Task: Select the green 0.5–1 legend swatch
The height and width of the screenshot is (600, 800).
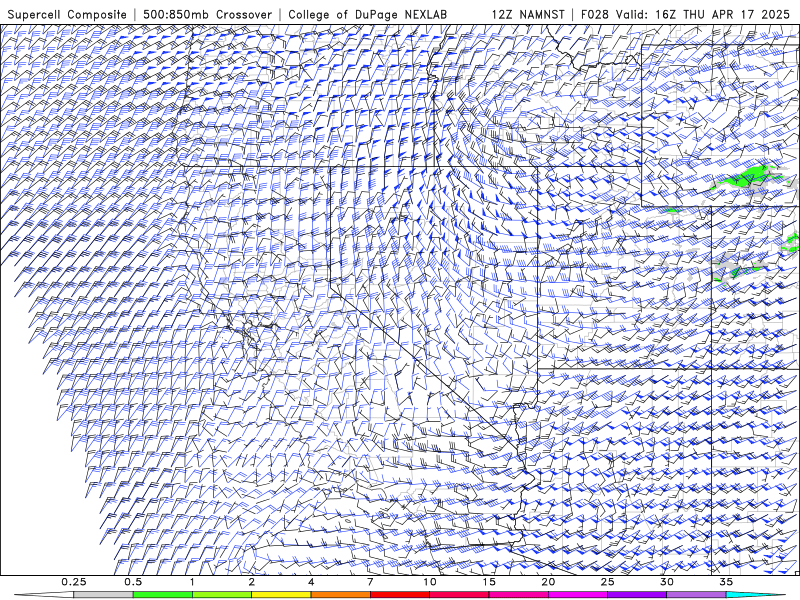Action: [162, 595]
